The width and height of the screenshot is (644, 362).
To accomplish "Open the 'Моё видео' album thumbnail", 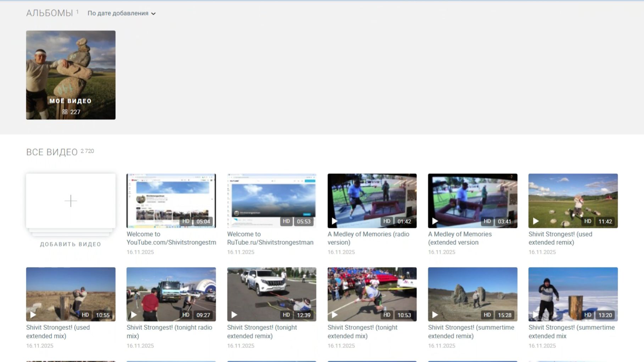I will (71, 75).
